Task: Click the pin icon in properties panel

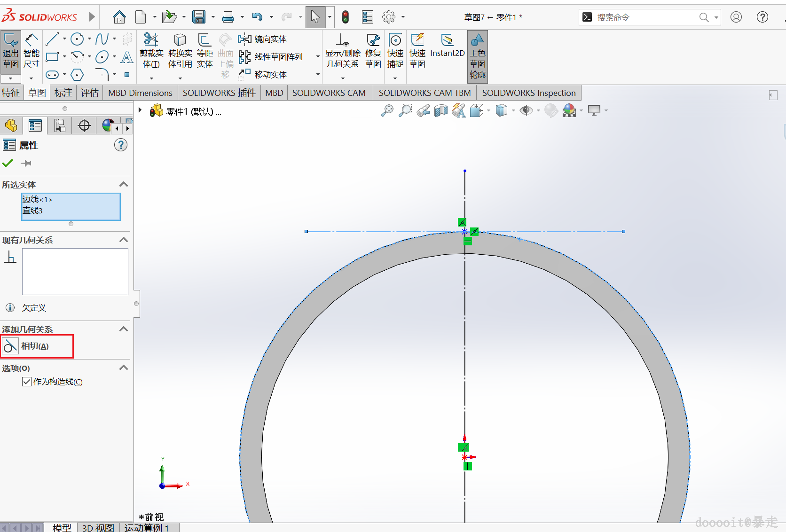Action: coord(26,164)
